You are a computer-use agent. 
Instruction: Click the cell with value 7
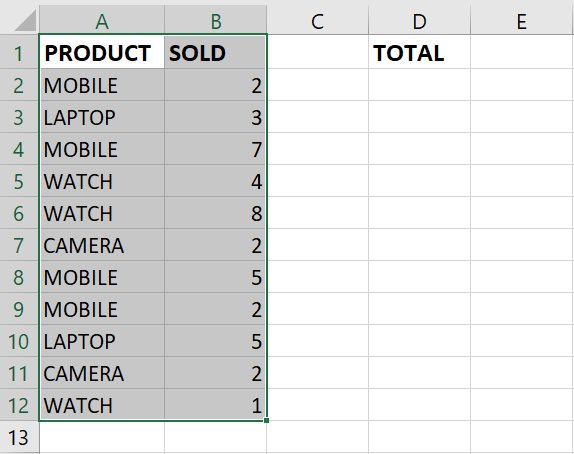coord(216,149)
